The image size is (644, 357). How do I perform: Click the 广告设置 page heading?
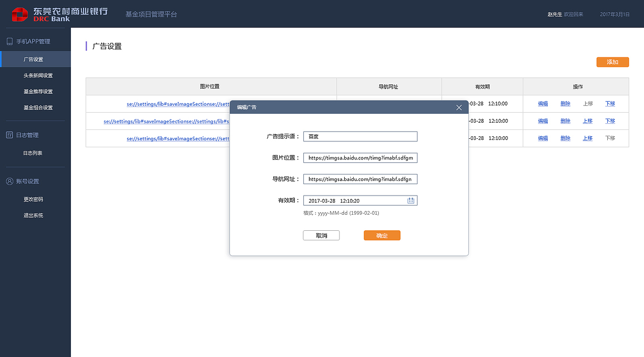coord(107,46)
